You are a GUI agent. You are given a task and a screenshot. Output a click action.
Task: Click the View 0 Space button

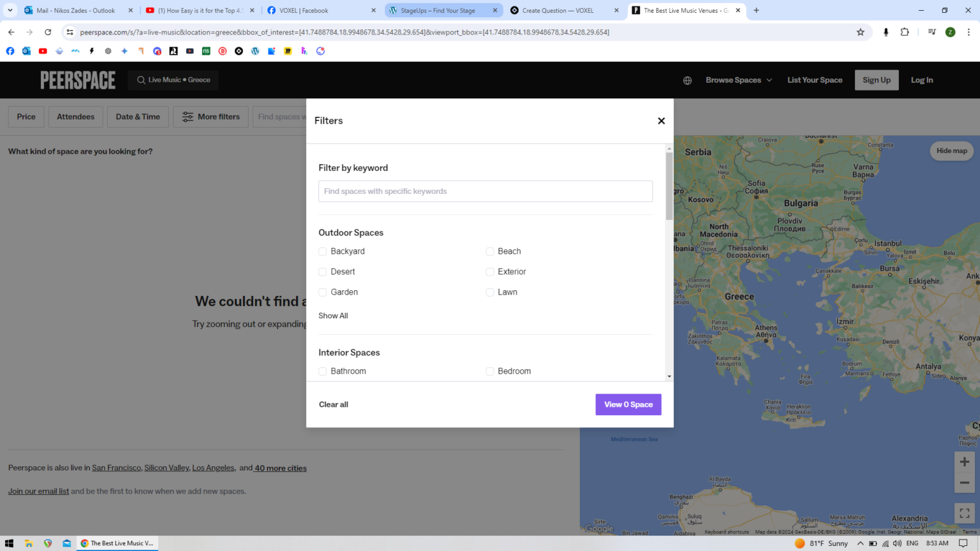(628, 404)
